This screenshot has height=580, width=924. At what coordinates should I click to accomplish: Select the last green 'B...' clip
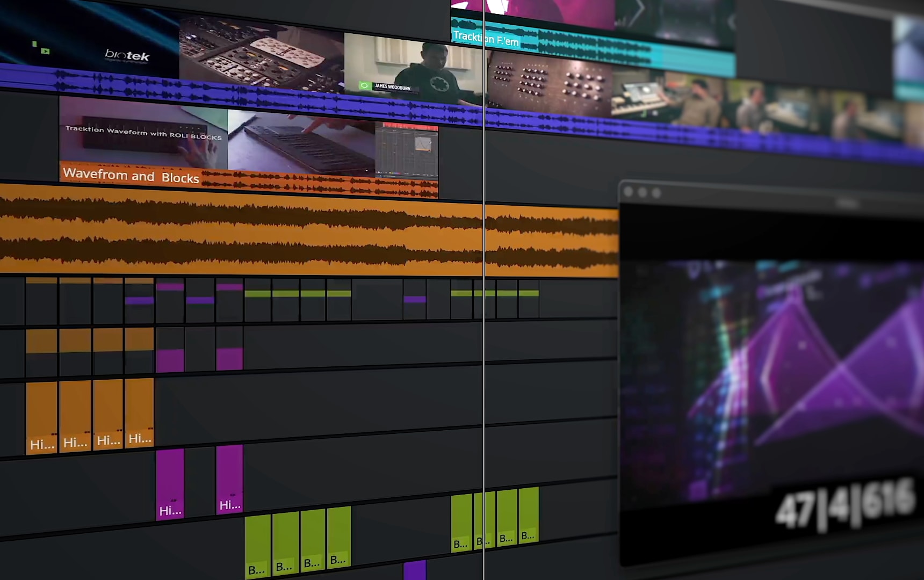click(x=529, y=515)
